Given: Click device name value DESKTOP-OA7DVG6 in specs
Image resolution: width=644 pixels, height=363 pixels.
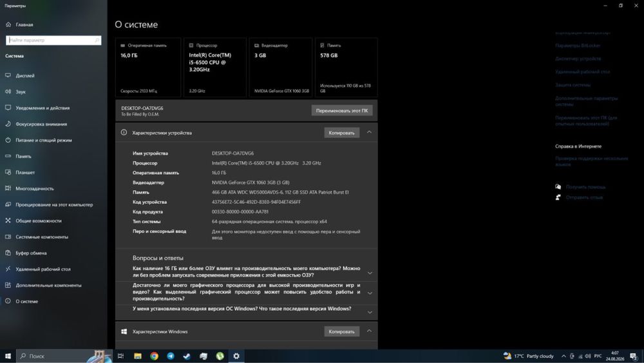Looking at the screenshot, I should coord(232,153).
